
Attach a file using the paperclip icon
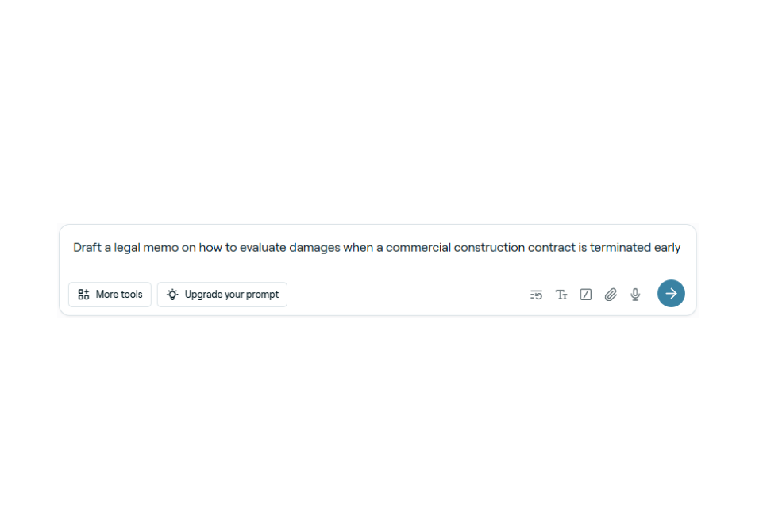(611, 295)
